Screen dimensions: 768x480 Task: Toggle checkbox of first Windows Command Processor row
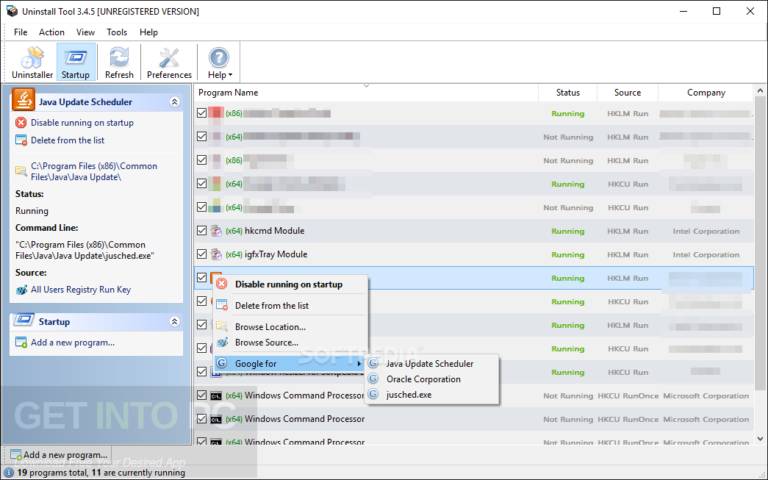202,395
